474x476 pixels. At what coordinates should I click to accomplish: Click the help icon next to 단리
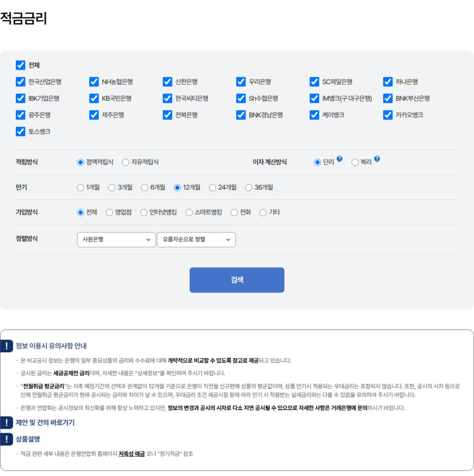click(340, 159)
